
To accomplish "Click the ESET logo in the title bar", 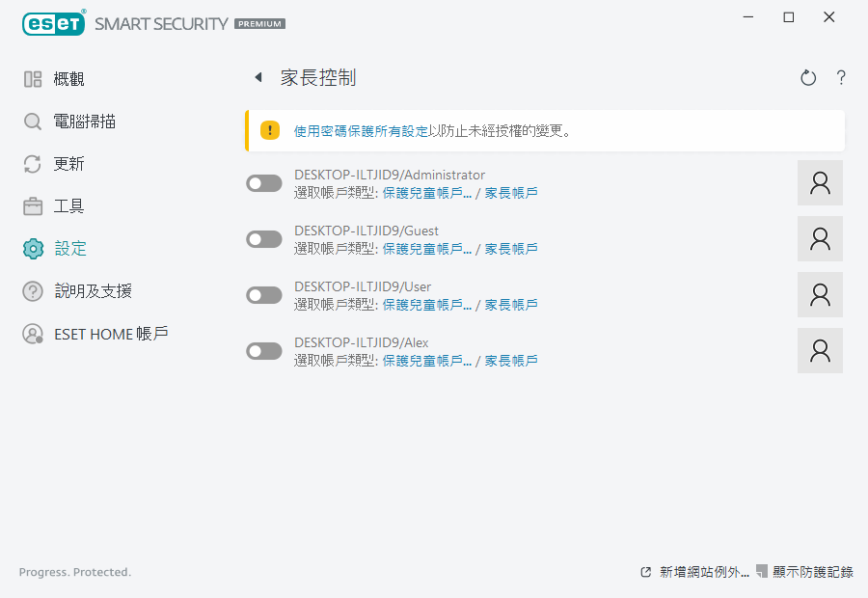I will pyautogui.click(x=54, y=21).
